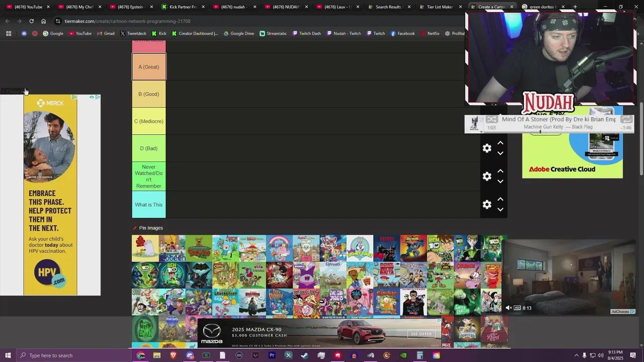Open the Netflix bookmark
This screenshot has width=644, height=362.
click(x=430, y=34)
